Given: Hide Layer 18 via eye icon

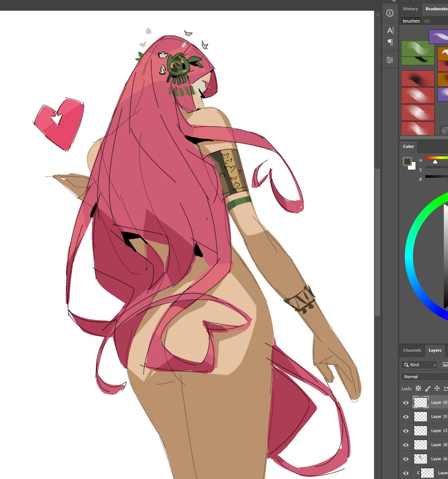Looking at the screenshot, I should click(x=406, y=445).
